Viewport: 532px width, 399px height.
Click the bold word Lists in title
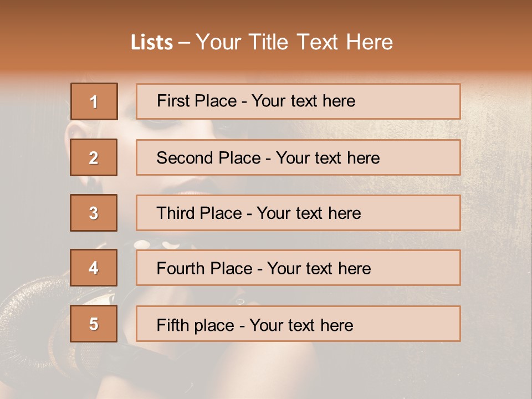point(152,43)
